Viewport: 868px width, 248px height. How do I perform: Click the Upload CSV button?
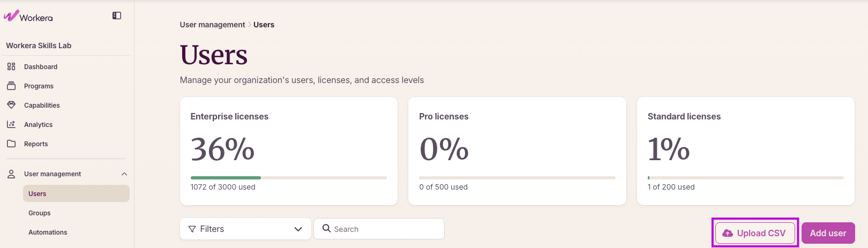point(755,233)
